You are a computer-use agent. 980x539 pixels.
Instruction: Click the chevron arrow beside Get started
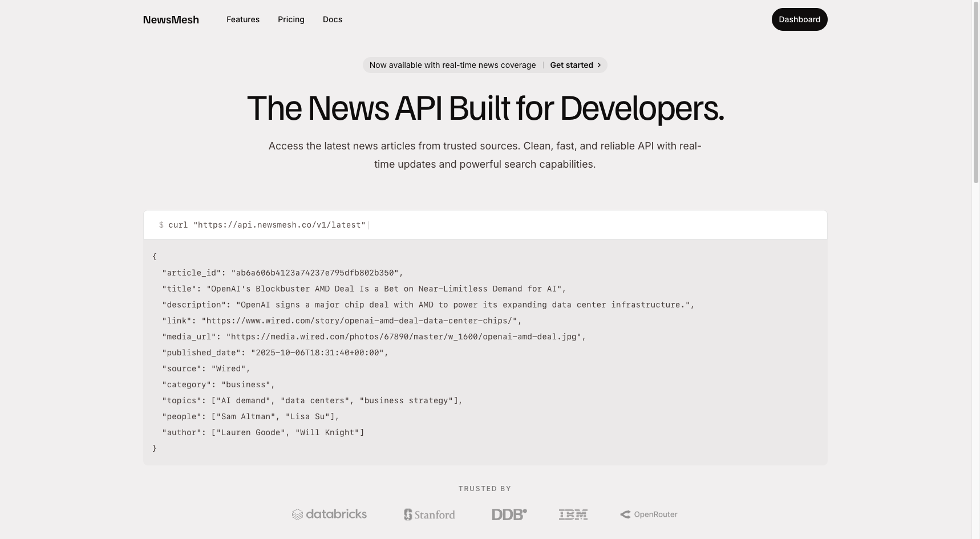pyautogui.click(x=598, y=65)
